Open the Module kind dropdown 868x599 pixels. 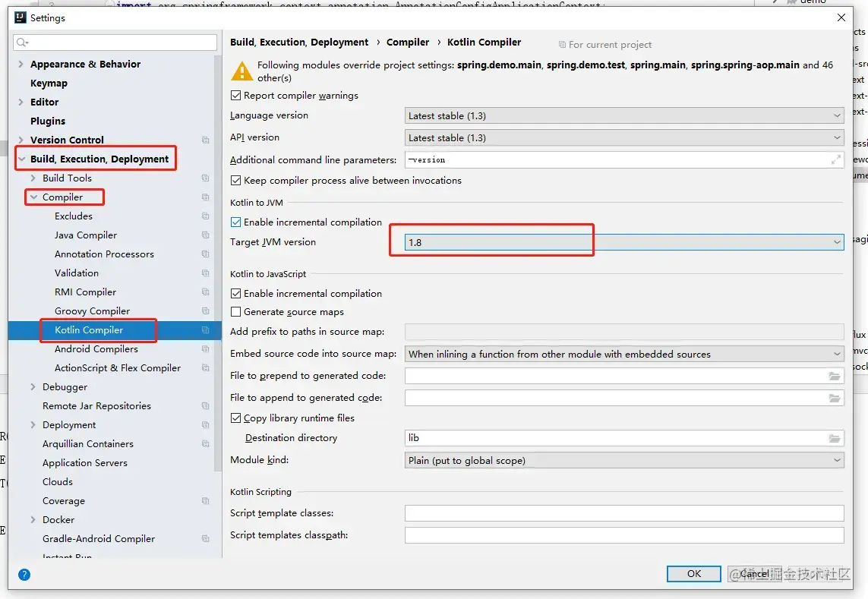tap(624, 461)
